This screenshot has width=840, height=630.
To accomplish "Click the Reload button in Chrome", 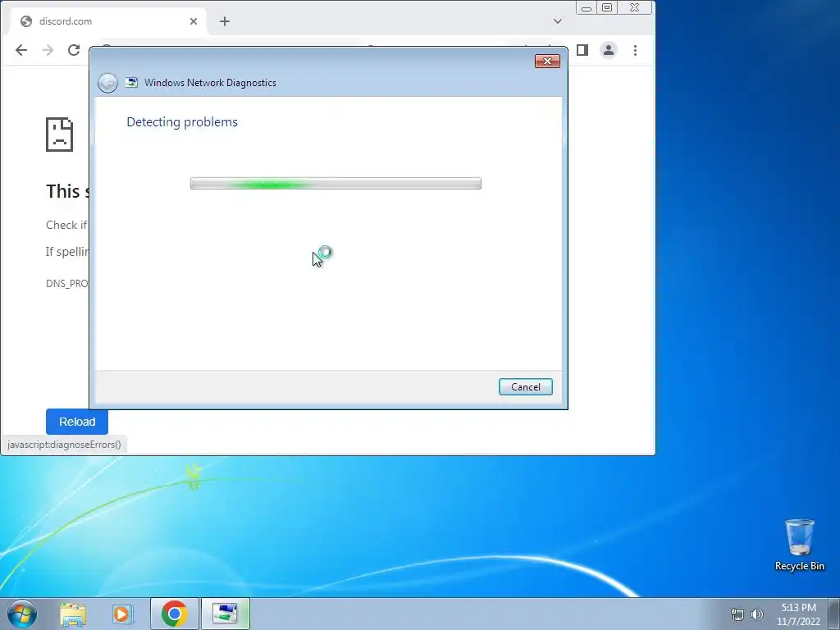I will point(77,422).
